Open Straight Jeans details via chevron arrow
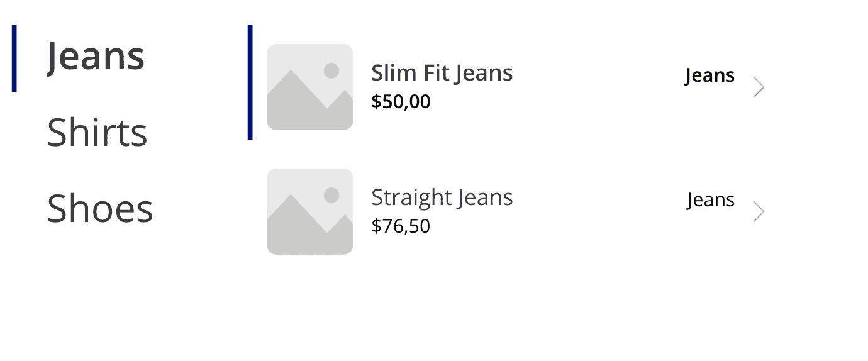 (759, 212)
